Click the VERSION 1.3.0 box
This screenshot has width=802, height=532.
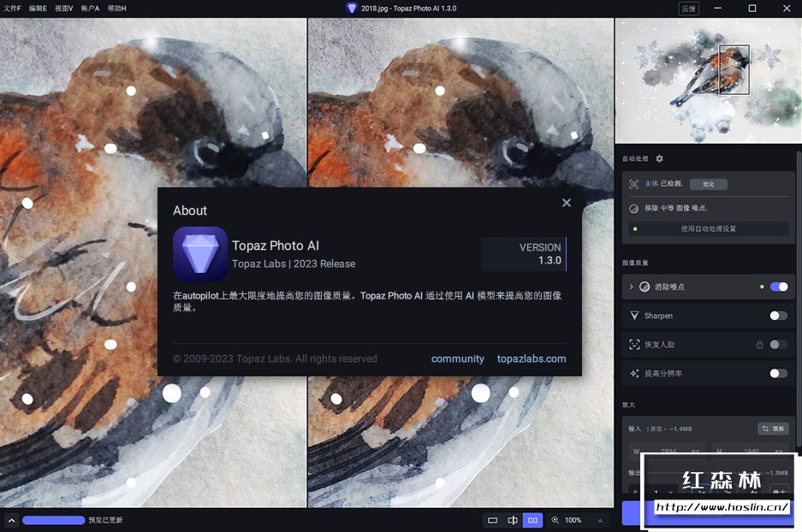[x=524, y=254]
